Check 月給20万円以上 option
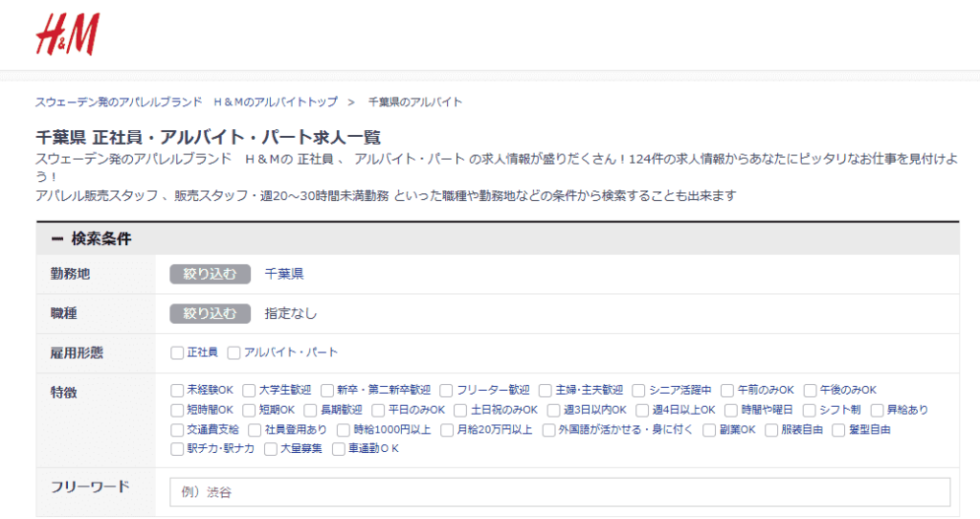Image resolution: width=980 pixels, height=519 pixels. [x=446, y=430]
